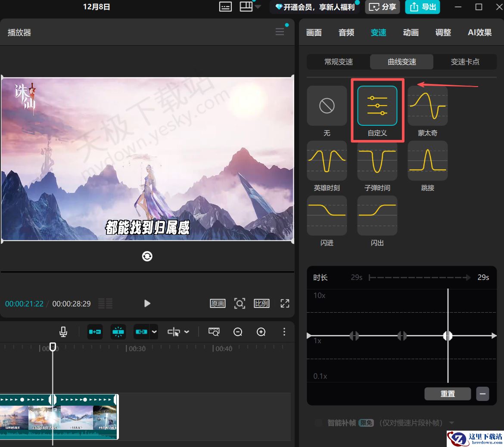
Task: Expand the split tool dropdown arrow
Action: click(187, 332)
